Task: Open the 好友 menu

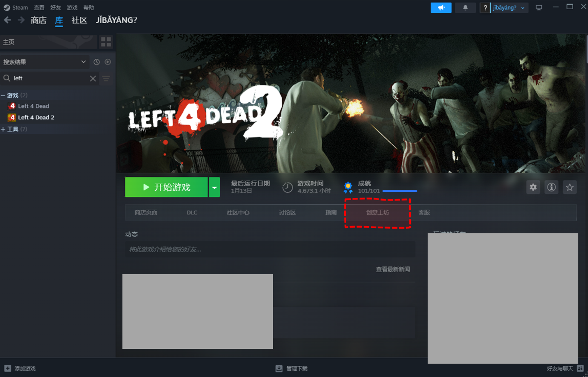Action: click(55, 8)
